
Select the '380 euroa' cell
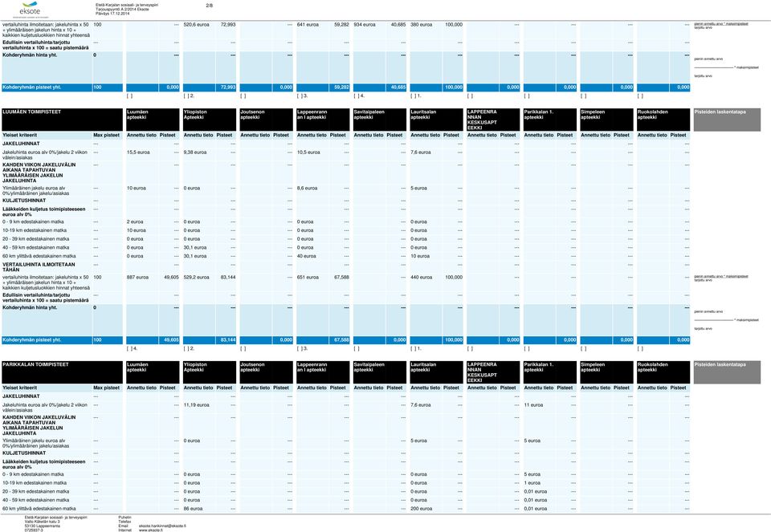[x=422, y=24]
